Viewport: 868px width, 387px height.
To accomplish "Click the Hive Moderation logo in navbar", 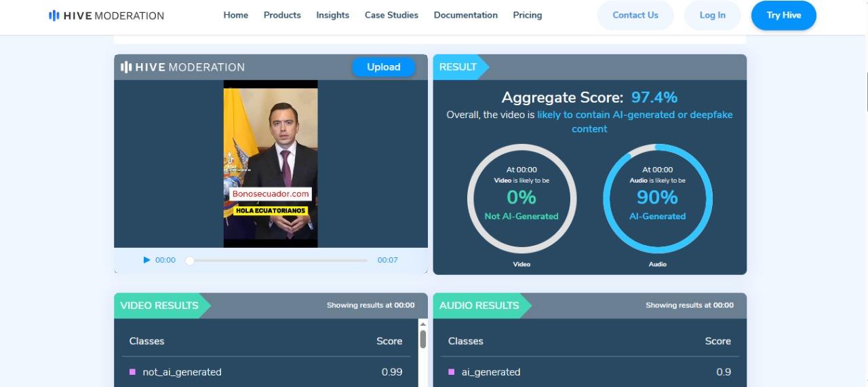I will click(x=106, y=16).
